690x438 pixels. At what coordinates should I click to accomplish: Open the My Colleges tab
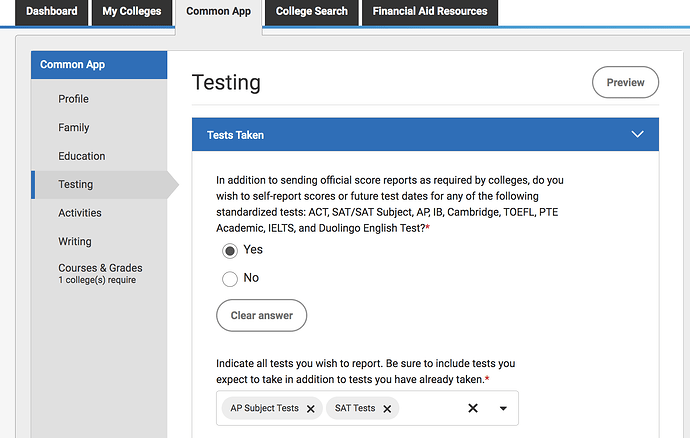[x=131, y=12]
